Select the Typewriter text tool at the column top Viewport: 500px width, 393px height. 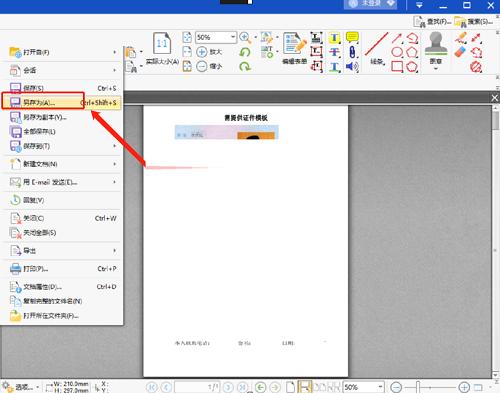tap(317, 38)
